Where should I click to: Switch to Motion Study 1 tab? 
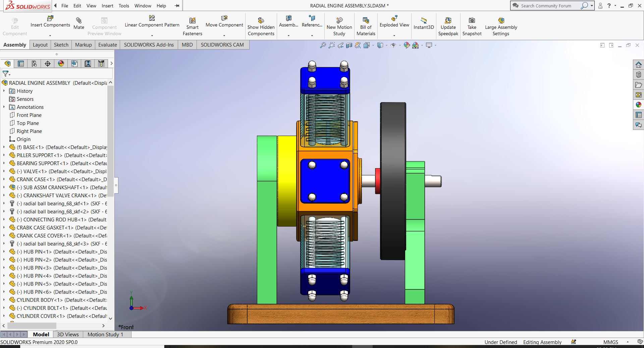105,334
